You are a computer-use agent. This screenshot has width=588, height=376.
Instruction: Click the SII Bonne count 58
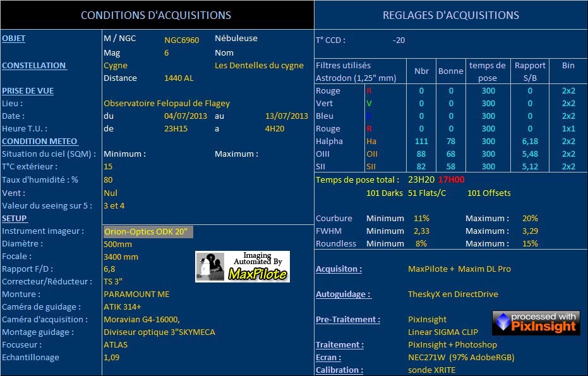coord(451,167)
